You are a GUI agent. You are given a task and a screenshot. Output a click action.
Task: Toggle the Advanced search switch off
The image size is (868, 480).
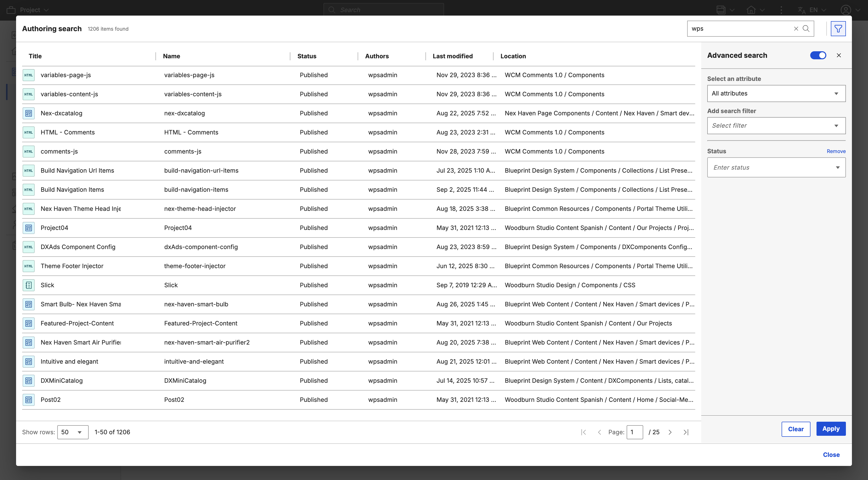tap(818, 55)
